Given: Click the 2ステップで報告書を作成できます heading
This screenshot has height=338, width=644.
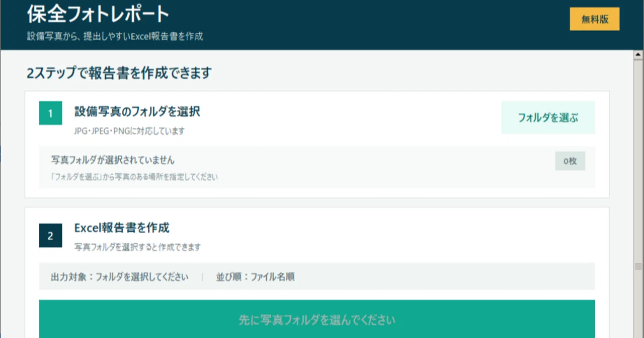Looking at the screenshot, I should coord(119,74).
